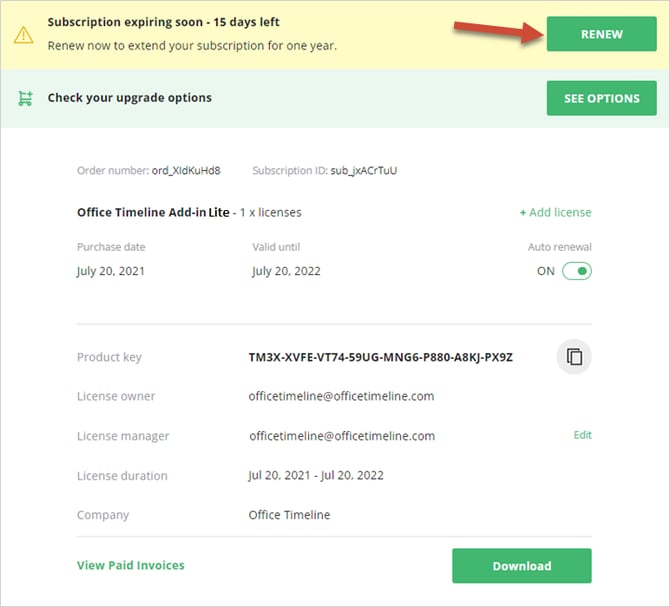Add another license via + Add license
This screenshot has height=607, width=670.
(555, 212)
